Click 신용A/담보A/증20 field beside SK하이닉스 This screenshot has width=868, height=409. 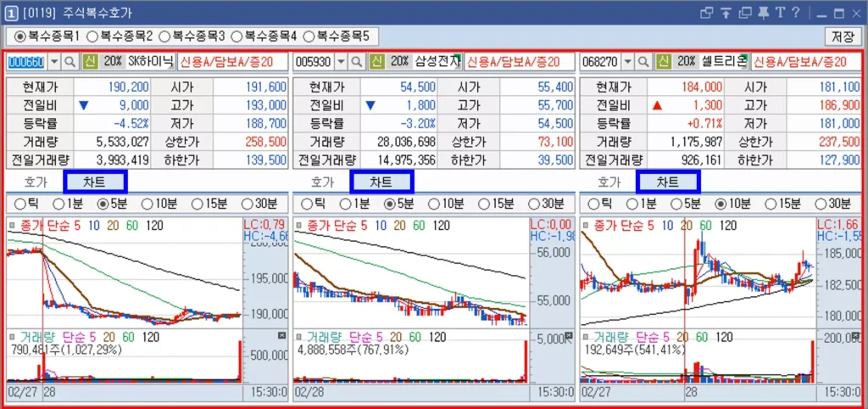232,61
